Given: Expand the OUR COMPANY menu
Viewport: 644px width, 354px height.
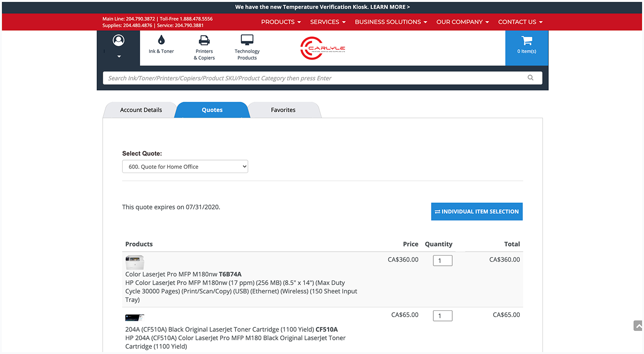Looking at the screenshot, I should (x=463, y=22).
